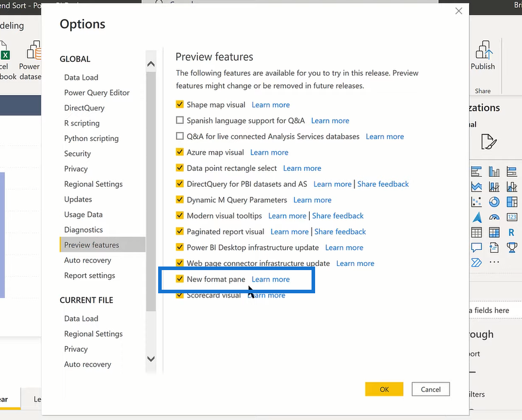
Task: Select the scatter chart visual
Action: point(476,202)
